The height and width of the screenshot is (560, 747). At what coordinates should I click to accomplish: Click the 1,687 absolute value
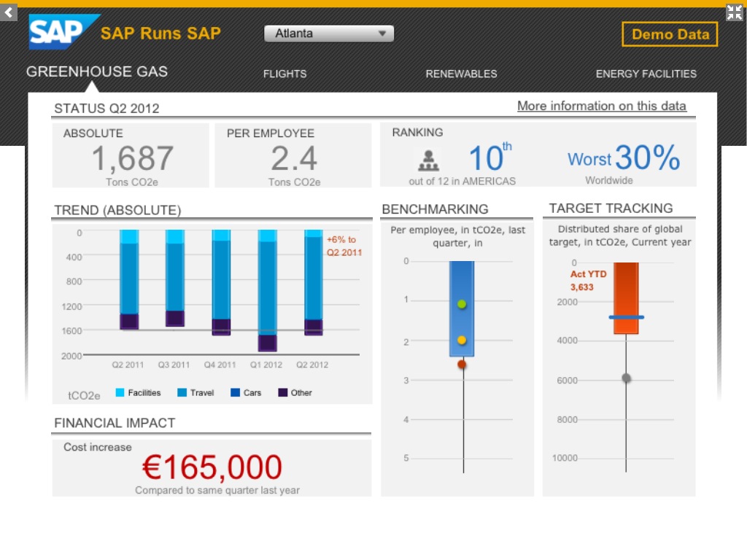pyautogui.click(x=132, y=158)
